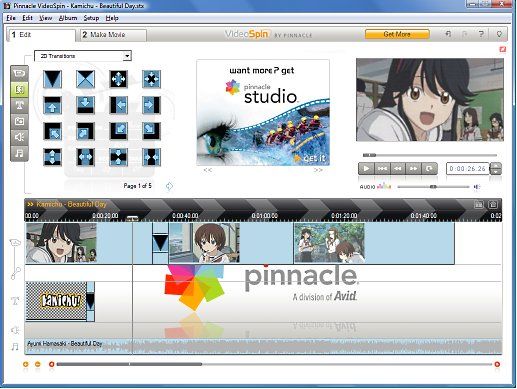The image size is (517, 389).
Task: Open the Show Videos album tab
Action: click(x=19, y=73)
